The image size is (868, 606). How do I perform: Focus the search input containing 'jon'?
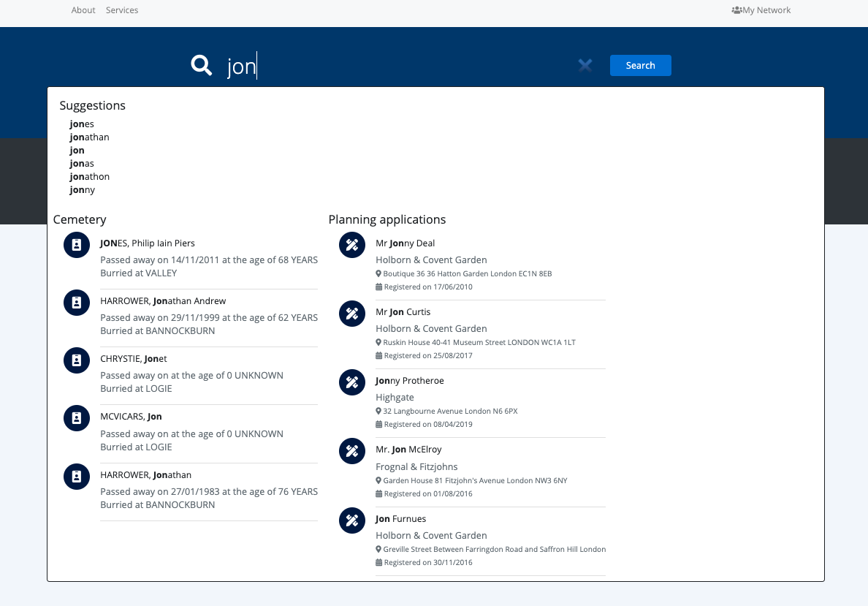click(x=399, y=66)
